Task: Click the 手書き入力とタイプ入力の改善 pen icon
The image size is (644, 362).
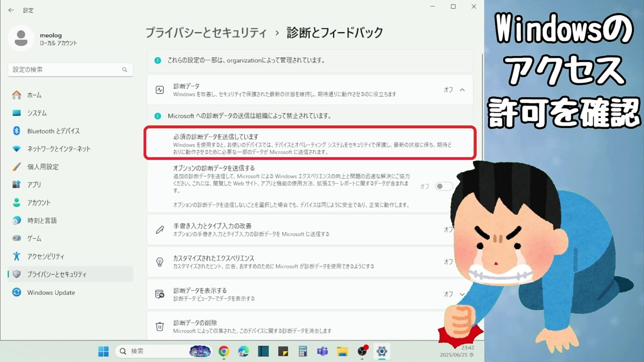Action: 160,230
